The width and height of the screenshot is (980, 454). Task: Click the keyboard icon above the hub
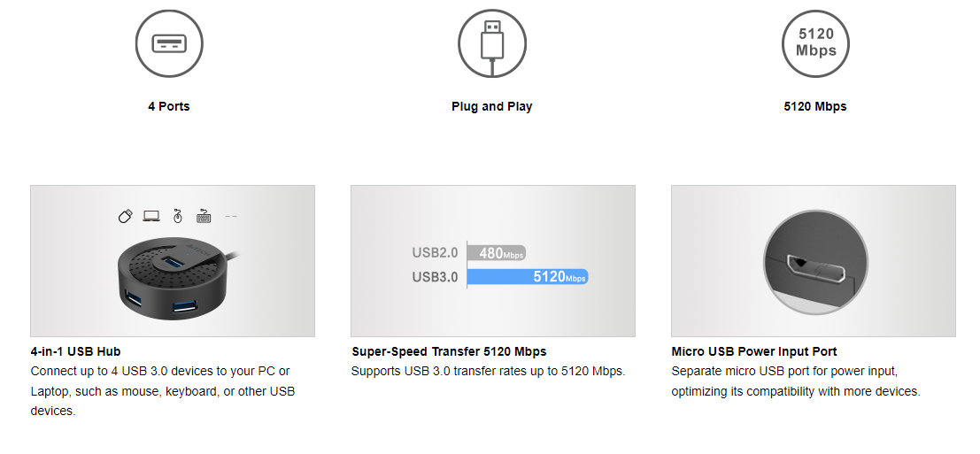click(x=204, y=216)
